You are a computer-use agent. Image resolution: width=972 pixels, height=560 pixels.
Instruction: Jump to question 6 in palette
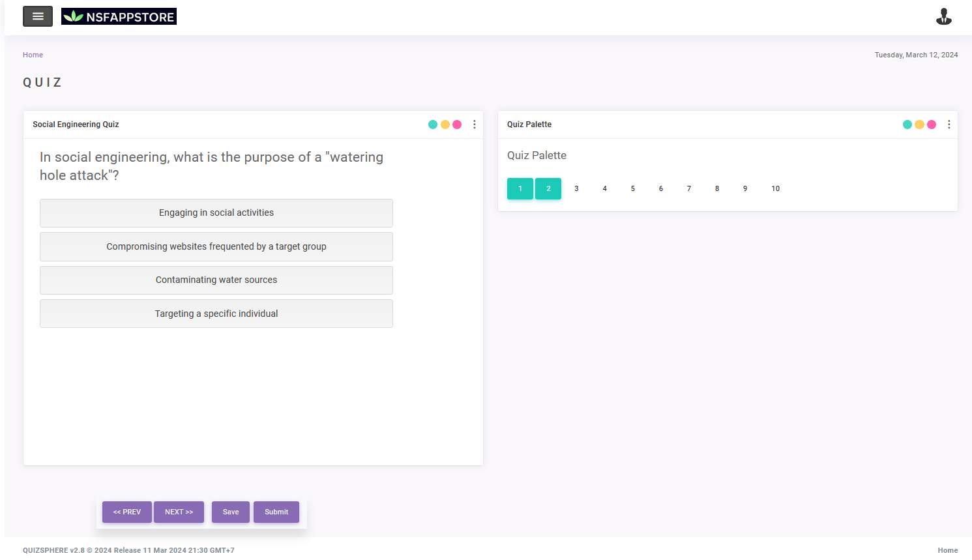[x=660, y=188]
